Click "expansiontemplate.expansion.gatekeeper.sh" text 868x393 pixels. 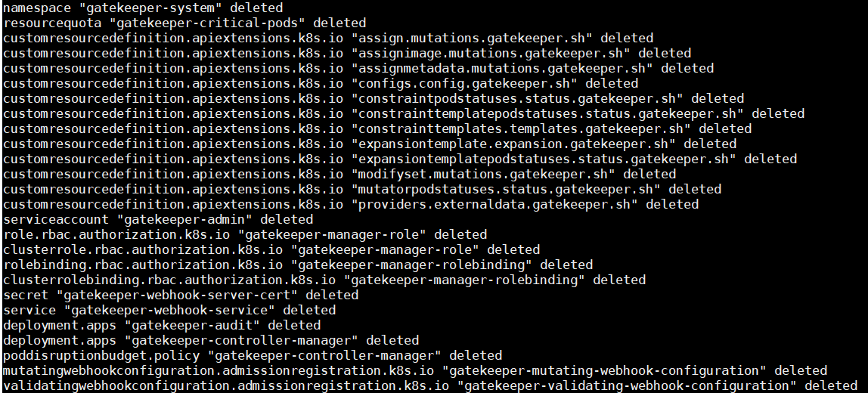(514, 144)
